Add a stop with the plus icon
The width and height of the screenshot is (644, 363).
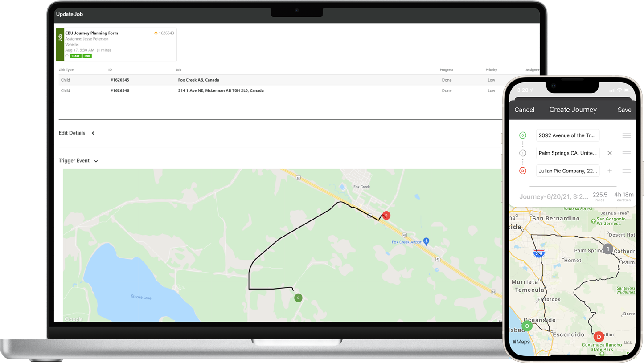[610, 171]
